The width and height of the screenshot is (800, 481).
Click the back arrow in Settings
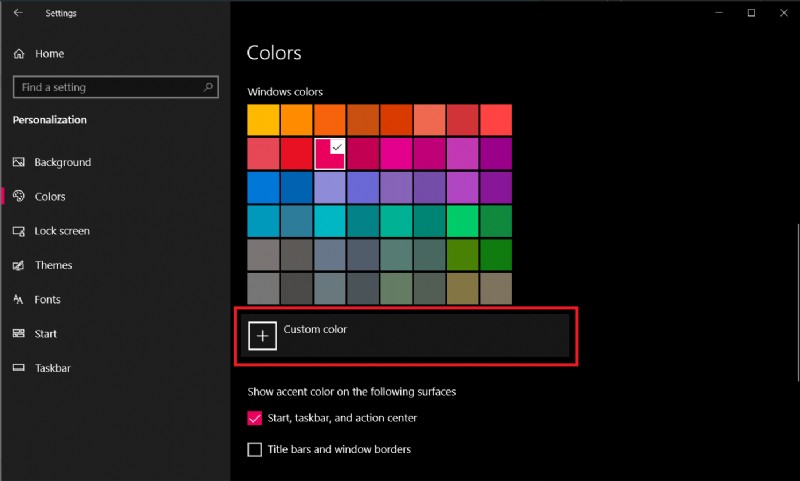(x=18, y=13)
